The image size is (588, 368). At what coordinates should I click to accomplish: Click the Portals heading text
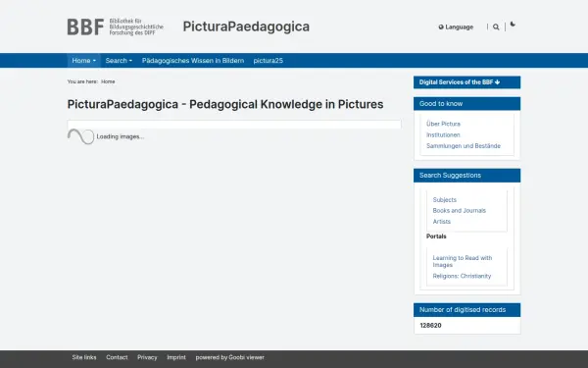(x=436, y=237)
